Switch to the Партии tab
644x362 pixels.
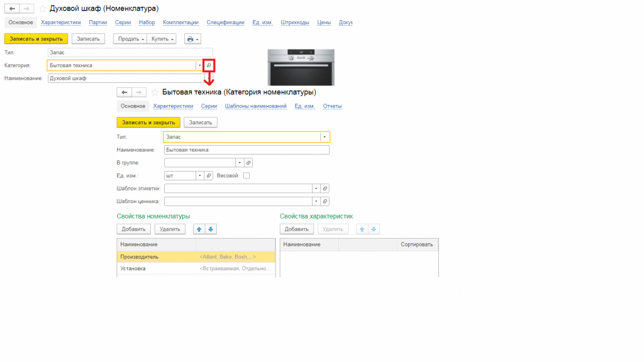[x=97, y=23]
